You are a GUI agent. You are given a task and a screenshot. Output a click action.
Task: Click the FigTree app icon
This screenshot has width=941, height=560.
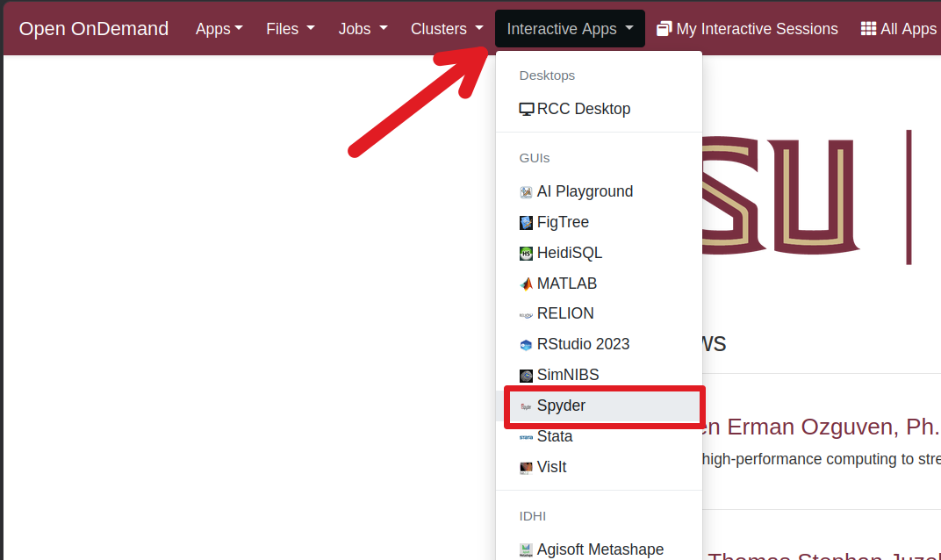point(526,223)
